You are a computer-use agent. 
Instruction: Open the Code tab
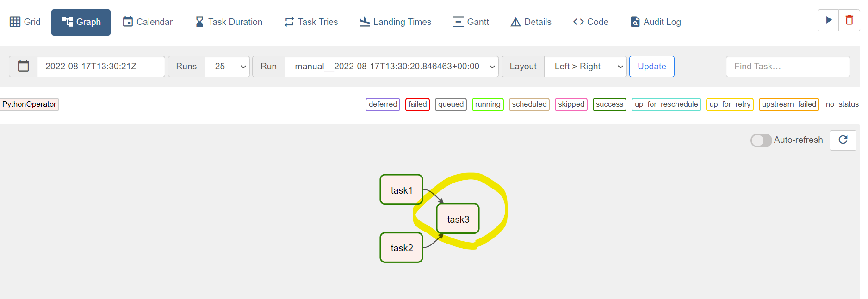point(590,22)
